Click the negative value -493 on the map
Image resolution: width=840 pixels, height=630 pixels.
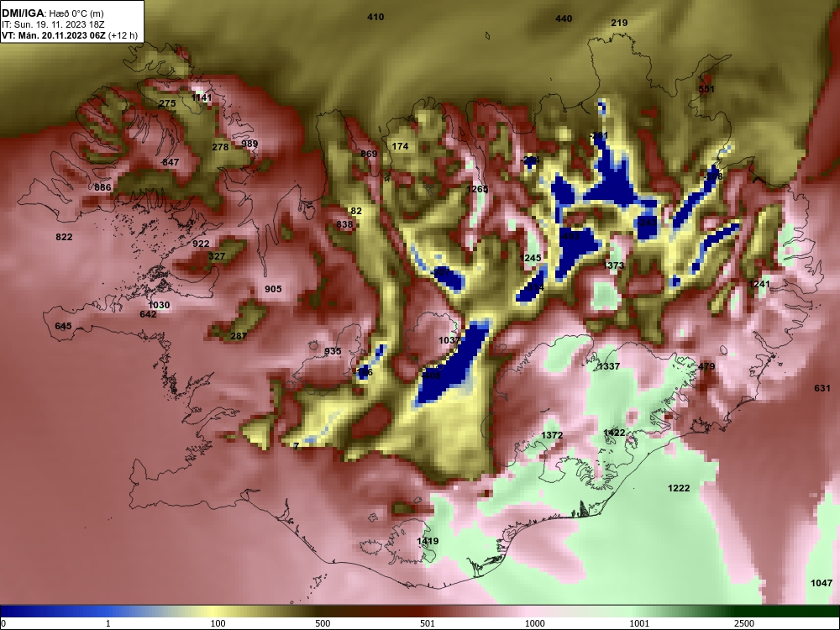tap(570, 236)
